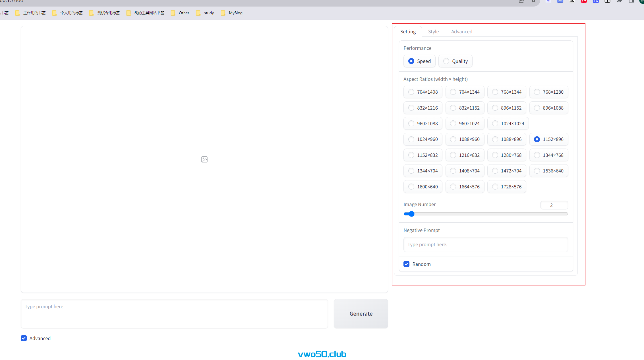Click the bookmark star icon in the address bar

click(x=533, y=1)
